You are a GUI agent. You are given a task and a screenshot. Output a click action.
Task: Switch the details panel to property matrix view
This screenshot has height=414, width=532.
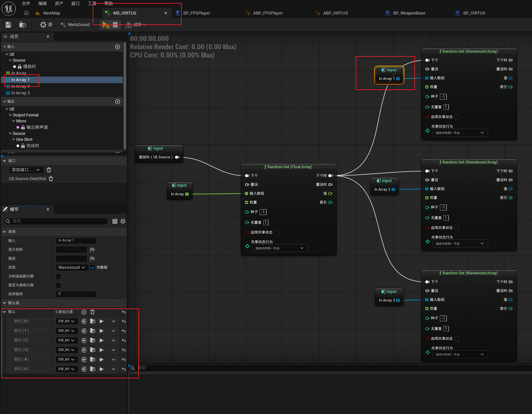(115, 221)
